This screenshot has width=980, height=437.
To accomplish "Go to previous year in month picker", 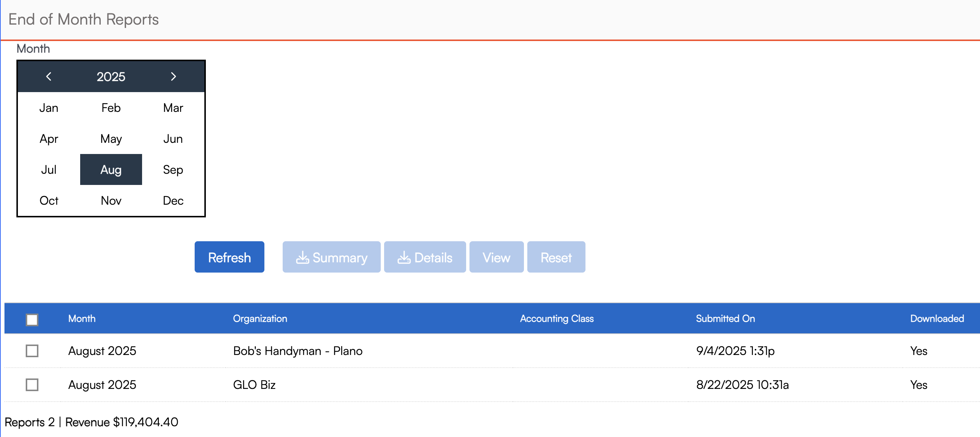I will [x=49, y=76].
